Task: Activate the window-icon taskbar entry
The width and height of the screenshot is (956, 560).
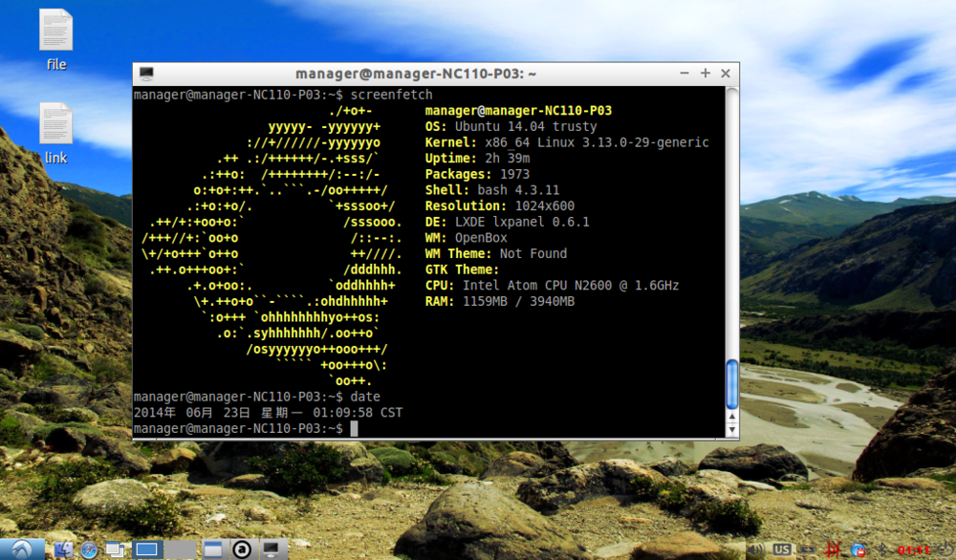Action: click(213, 549)
